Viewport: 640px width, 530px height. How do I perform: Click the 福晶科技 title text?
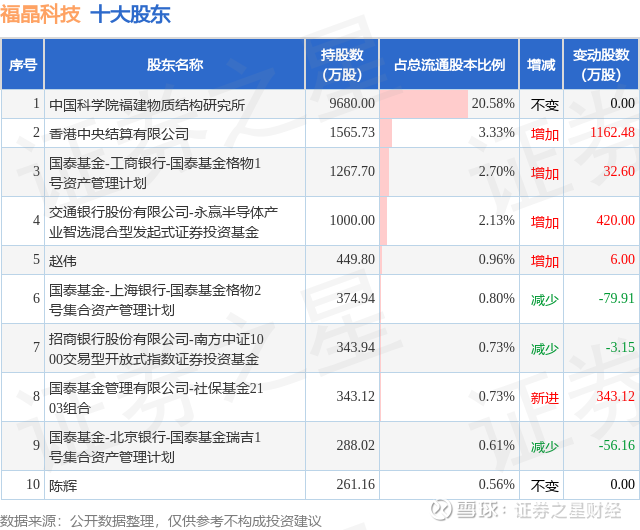coord(40,14)
